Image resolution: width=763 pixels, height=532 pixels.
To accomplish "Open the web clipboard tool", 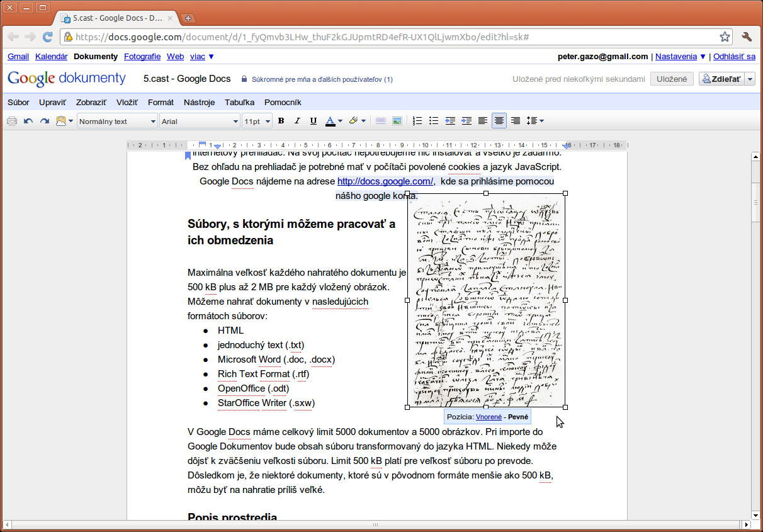I will coord(64,121).
